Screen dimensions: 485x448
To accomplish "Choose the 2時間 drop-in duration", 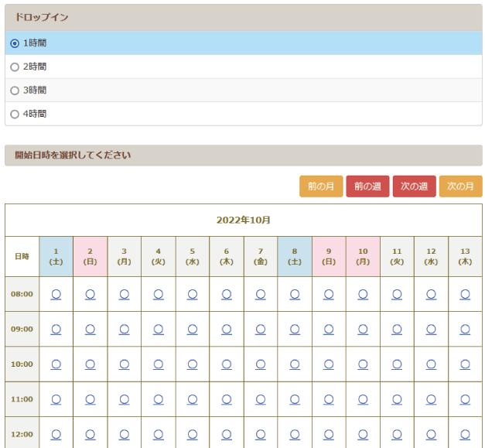I will [x=15, y=67].
